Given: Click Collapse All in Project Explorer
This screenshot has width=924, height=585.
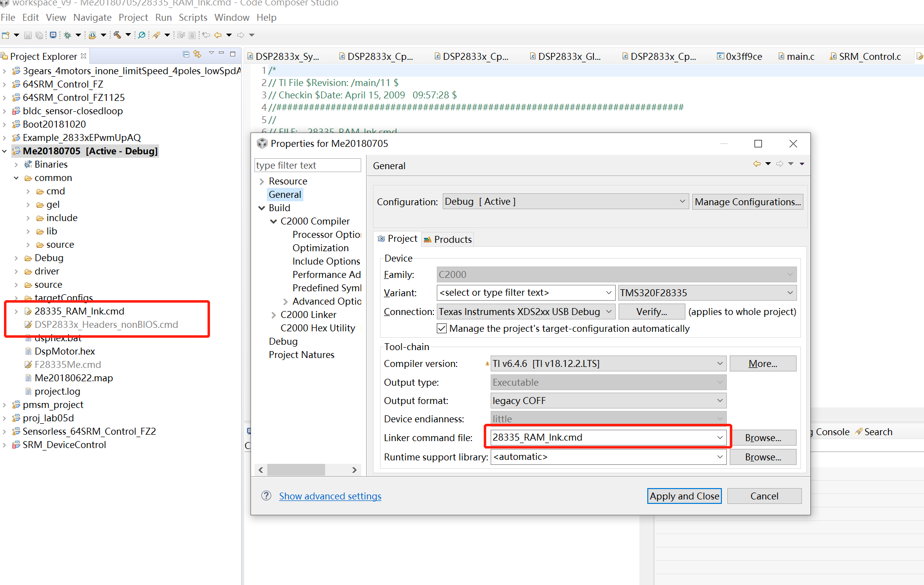Looking at the screenshot, I should click(186, 54).
